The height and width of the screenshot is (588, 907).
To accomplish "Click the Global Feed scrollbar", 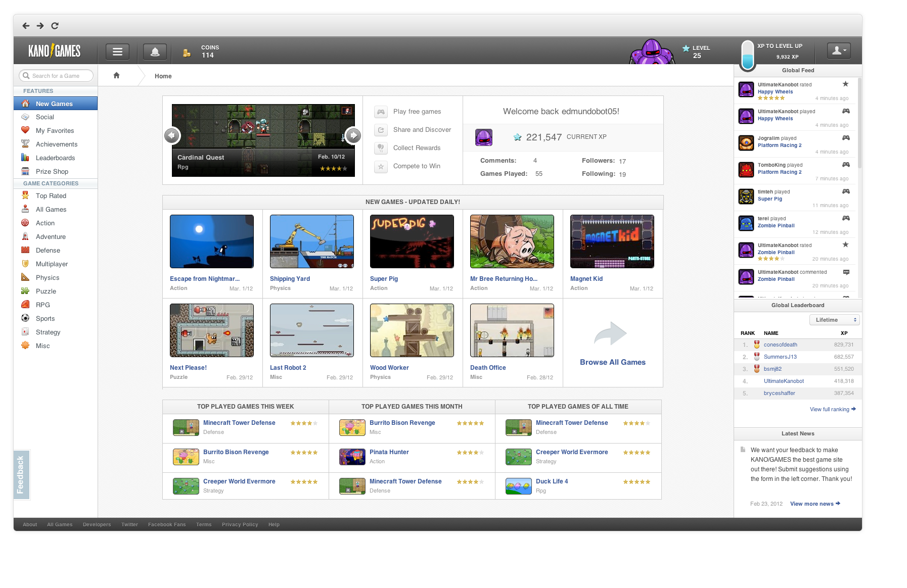I will 859,124.
